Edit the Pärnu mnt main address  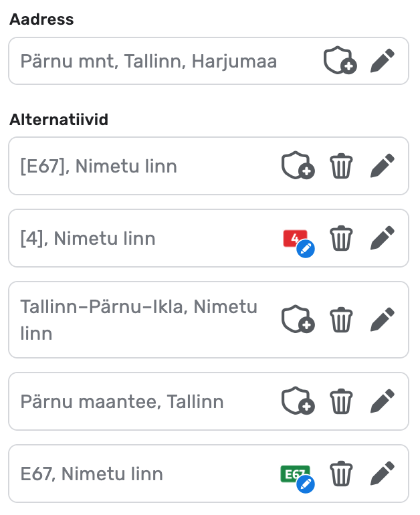tap(383, 62)
